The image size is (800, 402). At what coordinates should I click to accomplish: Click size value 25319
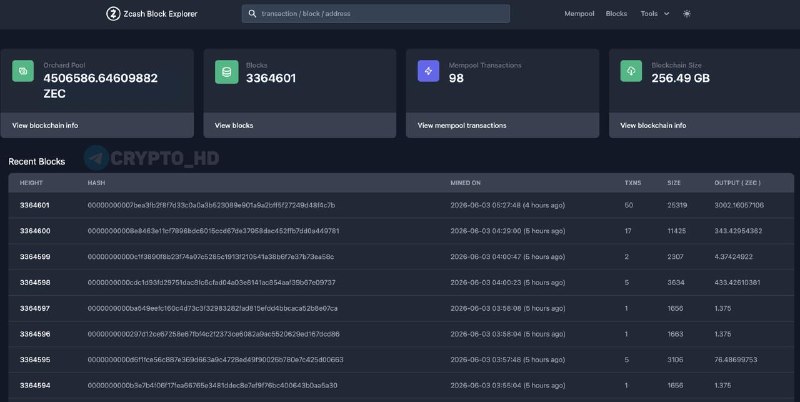coord(677,205)
